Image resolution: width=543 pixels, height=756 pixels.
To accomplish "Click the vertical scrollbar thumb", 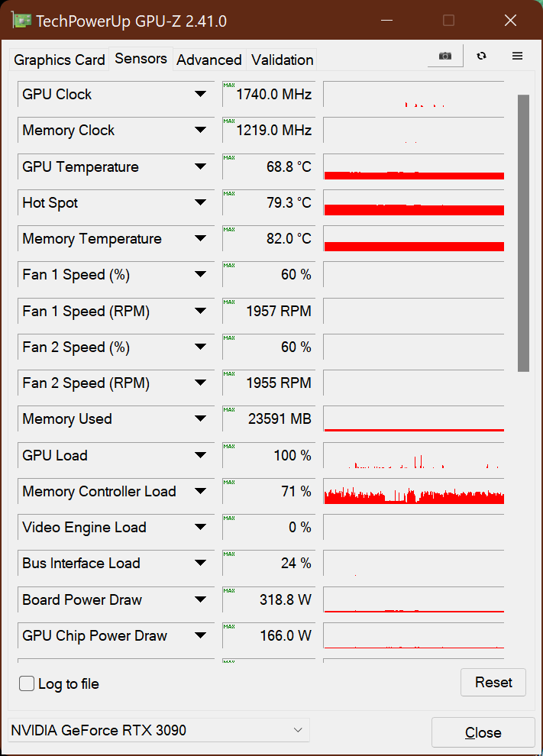I will (523, 233).
